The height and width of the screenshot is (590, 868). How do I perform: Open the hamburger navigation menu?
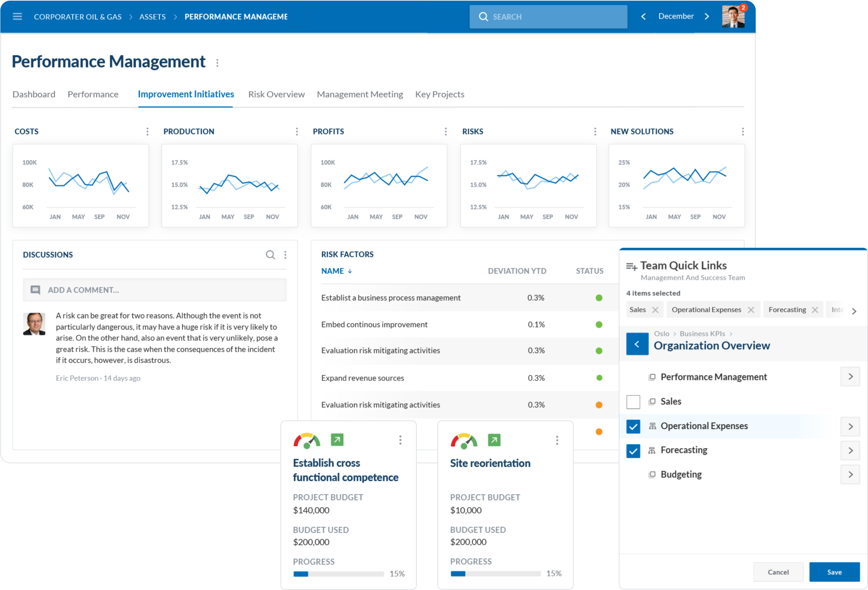[x=17, y=16]
